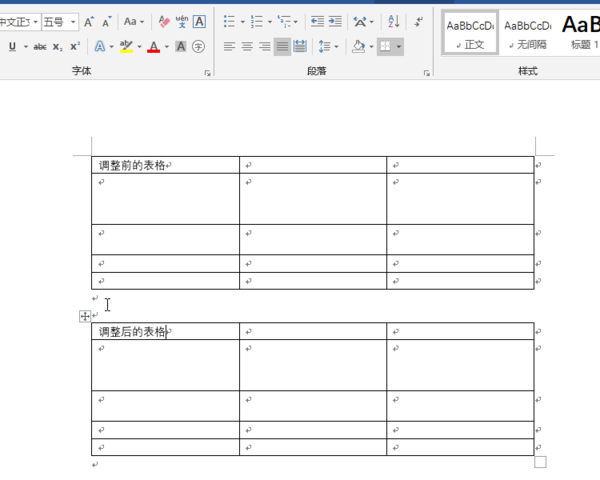Apply borders button
This screenshot has height=480, width=600.
point(385,47)
